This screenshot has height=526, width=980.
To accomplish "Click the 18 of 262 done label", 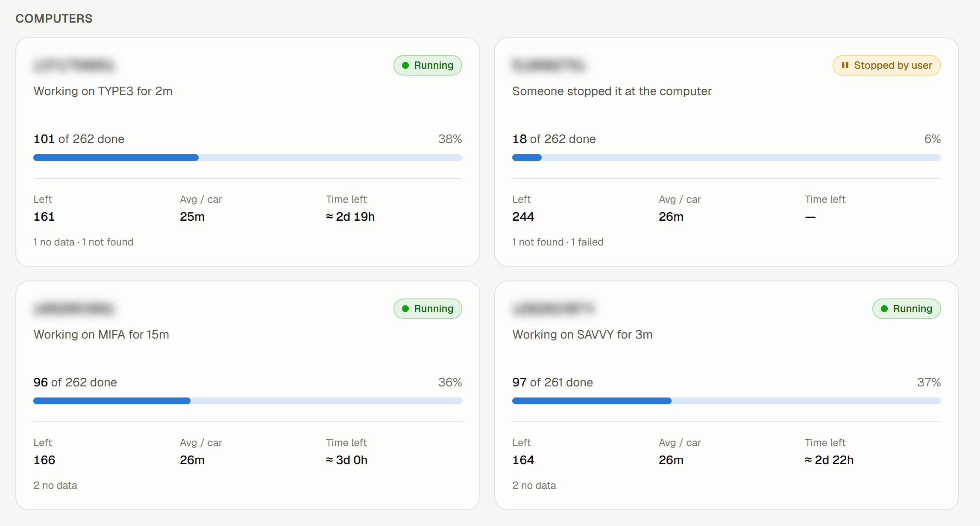I will pos(554,139).
